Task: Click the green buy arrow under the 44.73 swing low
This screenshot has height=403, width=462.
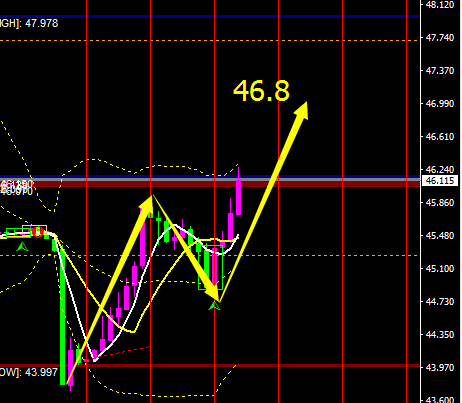Action: pyautogui.click(x=214, y=305)
